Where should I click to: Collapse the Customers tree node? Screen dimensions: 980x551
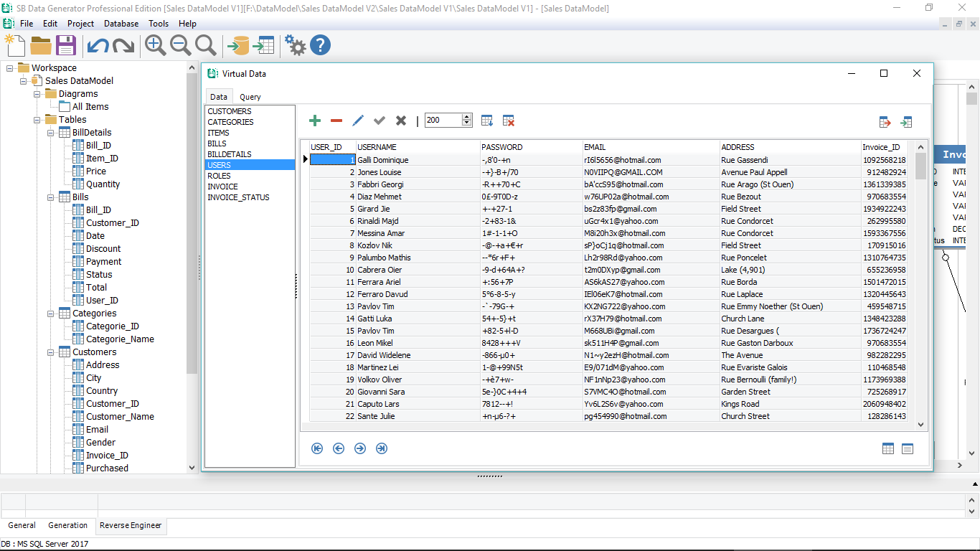(51, 352)
